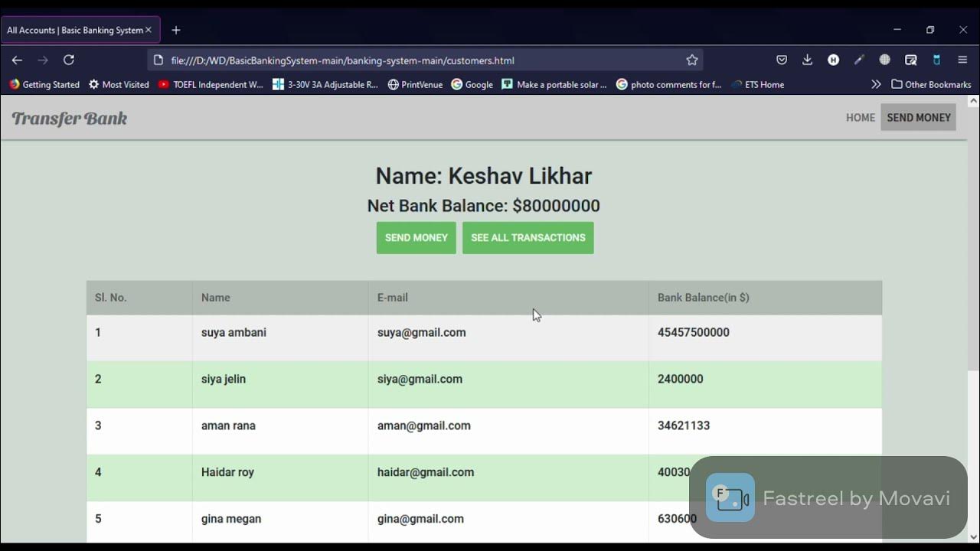980x551 pixels.
Task: Reload the page with refresh icon
Action: [69, 60]
